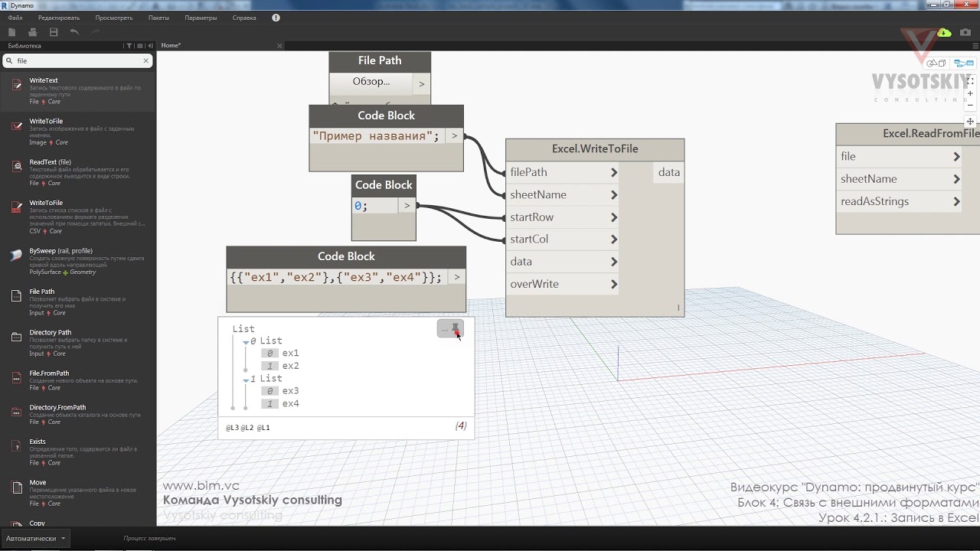Open the Параметры menu

coord(201,18)
